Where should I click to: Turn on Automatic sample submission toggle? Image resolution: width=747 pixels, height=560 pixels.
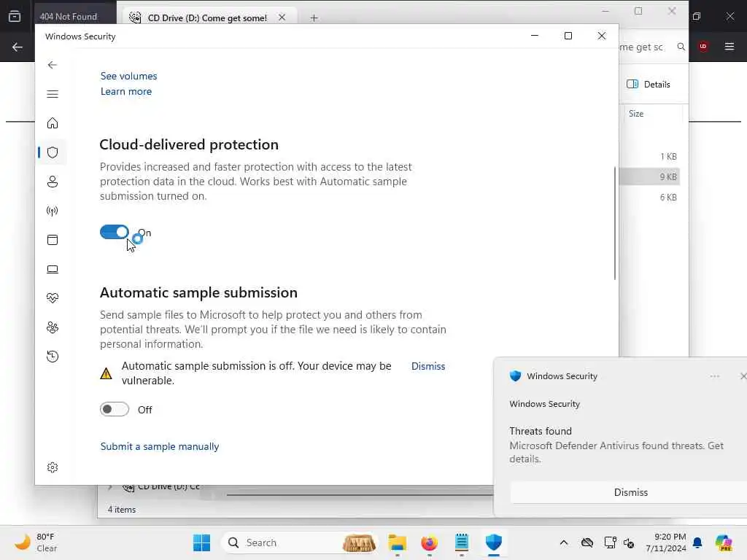(x=115, y=409)
